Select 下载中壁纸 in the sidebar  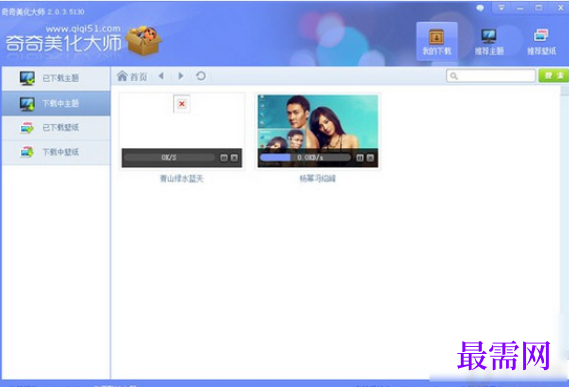(56, 152)
